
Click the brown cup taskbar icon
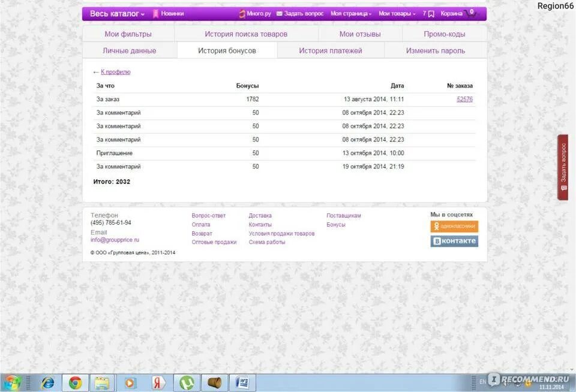point(215,383)
